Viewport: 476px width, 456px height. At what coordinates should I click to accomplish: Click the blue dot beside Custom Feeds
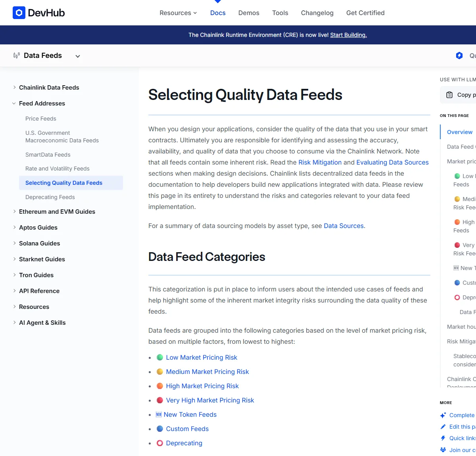(x=160, y=429)
